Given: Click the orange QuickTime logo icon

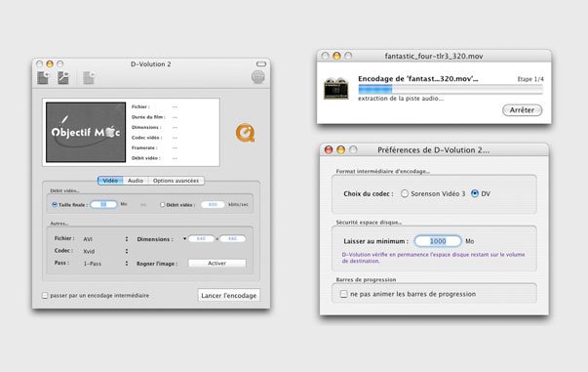Looking at the screenshot, I should click(246, 133).
